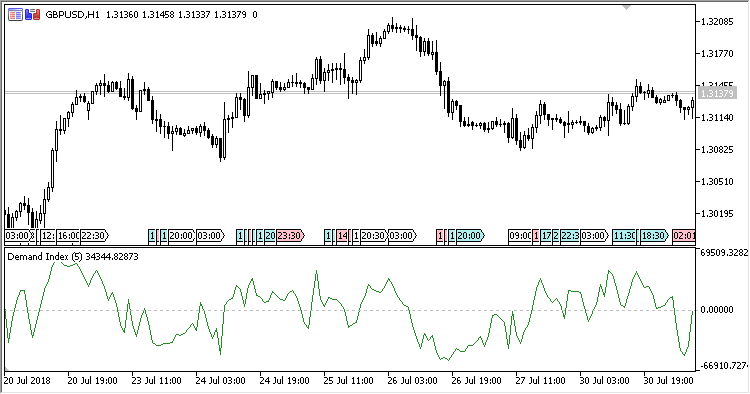Image resolution: width=750 pixels, height=394 pixels.
Task: Click the pink 23:30 event marker
Action: (290, 236)
